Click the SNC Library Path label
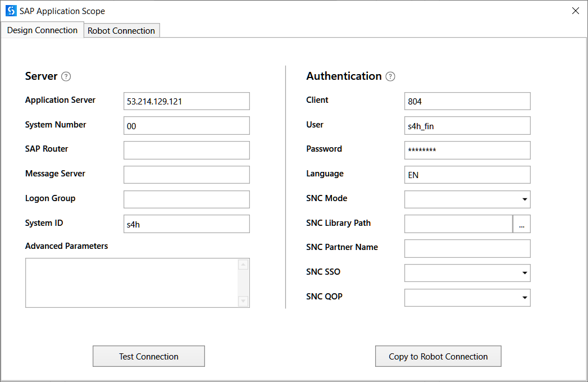Viewport: 588px width, 382px height. (x=338, y=223)
